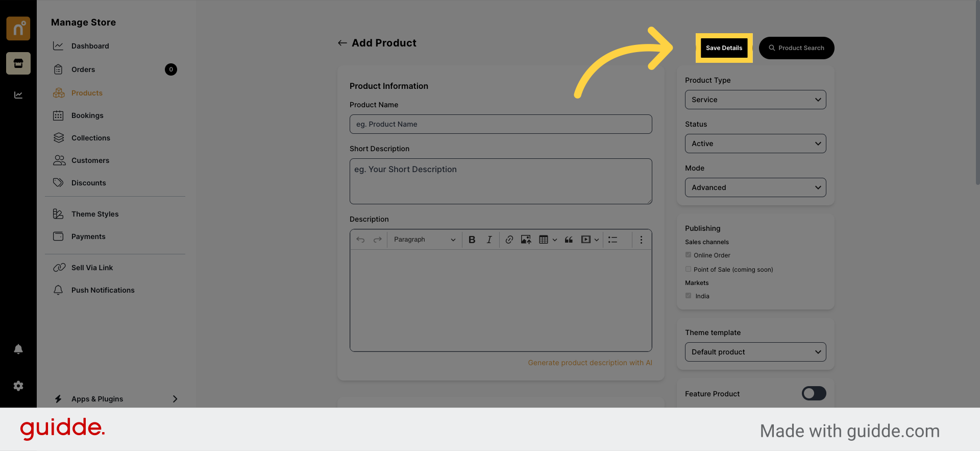Click the Short Description text area
Image resolution: width=980 pixels, height=451 pixels.
point(501,181)
